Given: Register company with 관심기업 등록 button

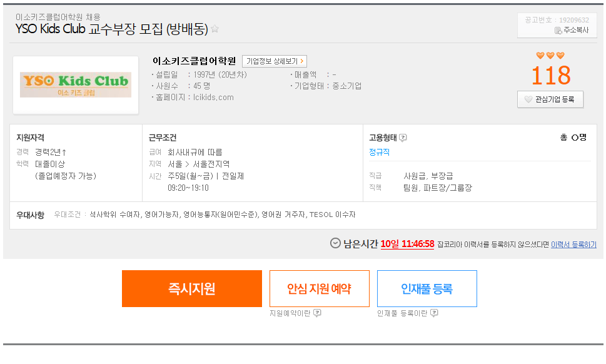Looking at the screenshot, I should (x=550, y=99).
